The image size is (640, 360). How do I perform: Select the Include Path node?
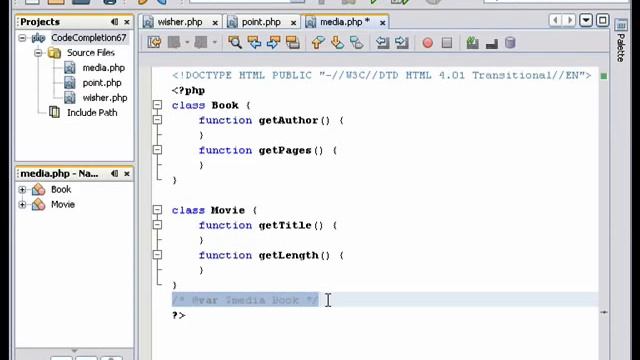(x=92, y=113)
